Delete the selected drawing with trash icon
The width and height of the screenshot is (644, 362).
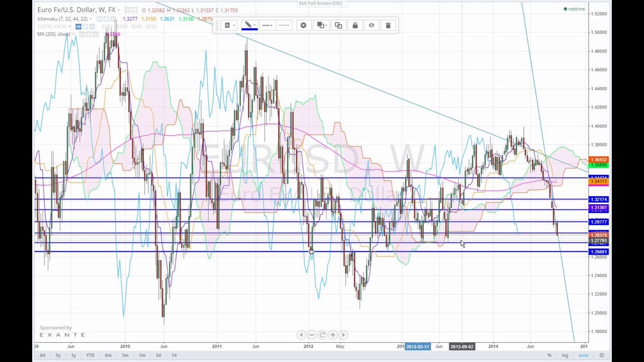click(388, 25)
